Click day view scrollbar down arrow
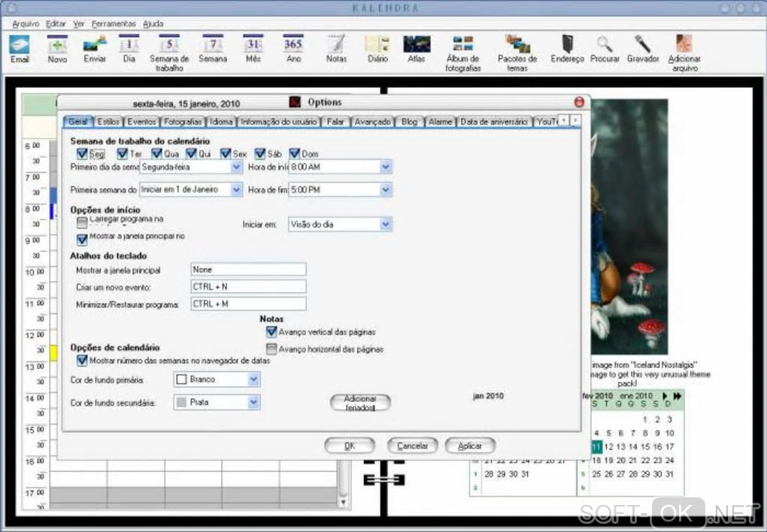This screenshot has height=532, width=767. tap(344, 502)
